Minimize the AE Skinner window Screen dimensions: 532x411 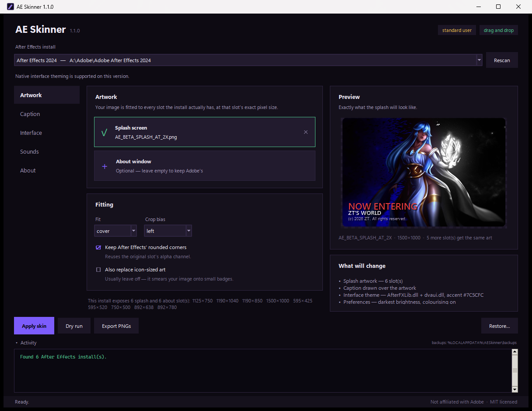point(478,7)
